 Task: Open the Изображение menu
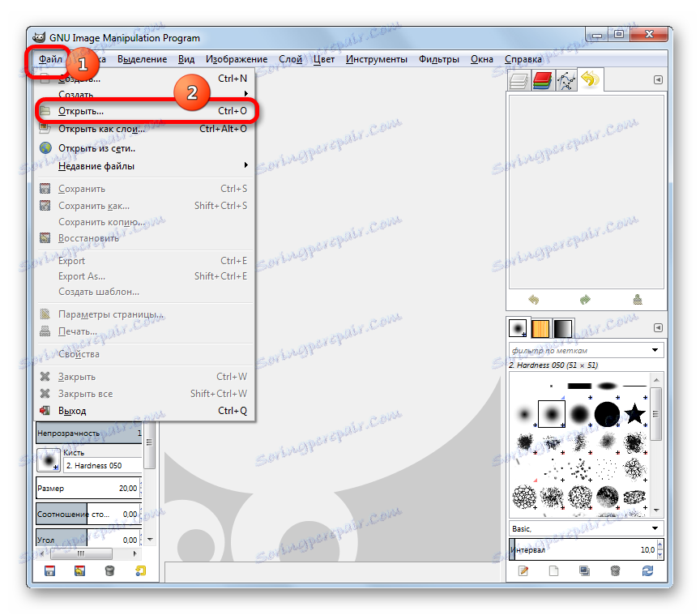pyautogui.click(x=237, y=59)
